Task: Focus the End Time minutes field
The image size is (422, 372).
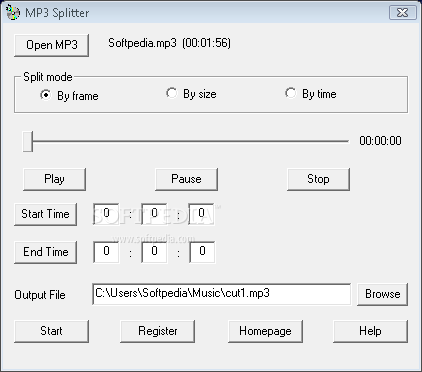Action: pyautogui.click(x=154, y=252)
